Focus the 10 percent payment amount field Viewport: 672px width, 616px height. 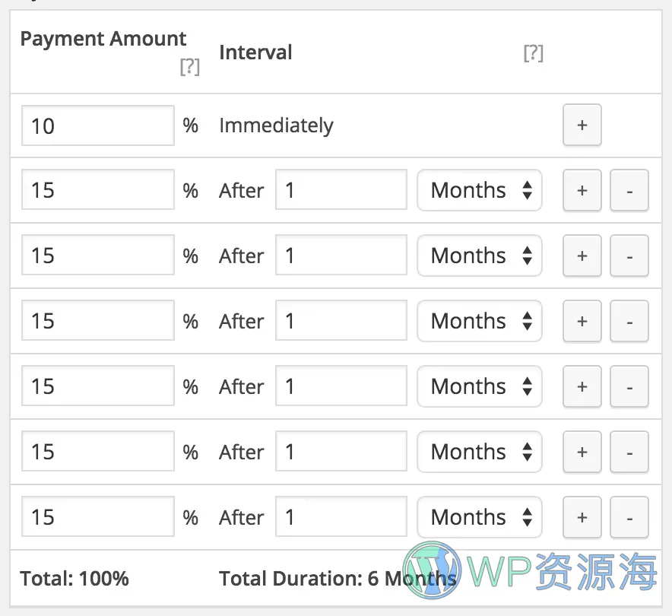point(98,125)
